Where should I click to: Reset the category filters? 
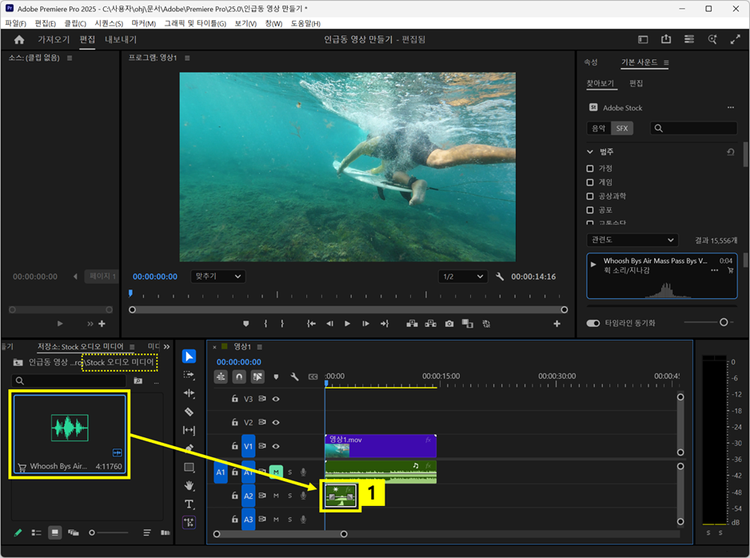731,152
